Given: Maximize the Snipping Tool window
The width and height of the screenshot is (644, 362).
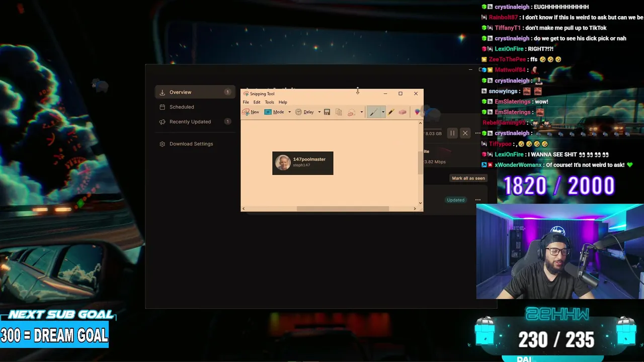Looking at the screenshot, I should 400,94.
